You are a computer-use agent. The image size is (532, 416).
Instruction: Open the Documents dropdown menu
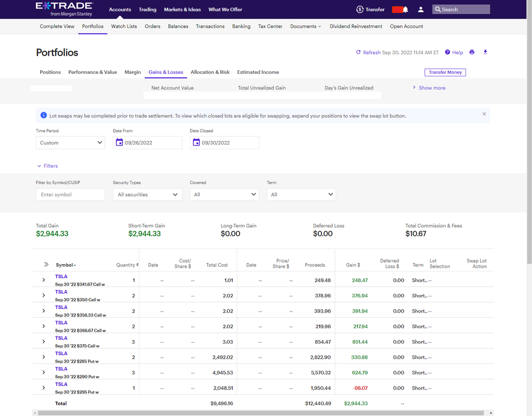[x=305, y=26]
